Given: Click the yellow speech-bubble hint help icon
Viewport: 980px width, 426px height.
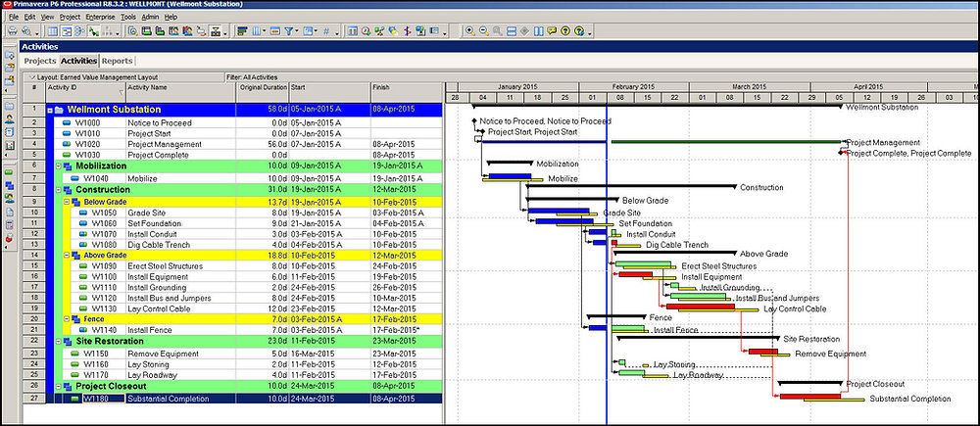Looking at the screenshot, I should [x=552, y=30].
